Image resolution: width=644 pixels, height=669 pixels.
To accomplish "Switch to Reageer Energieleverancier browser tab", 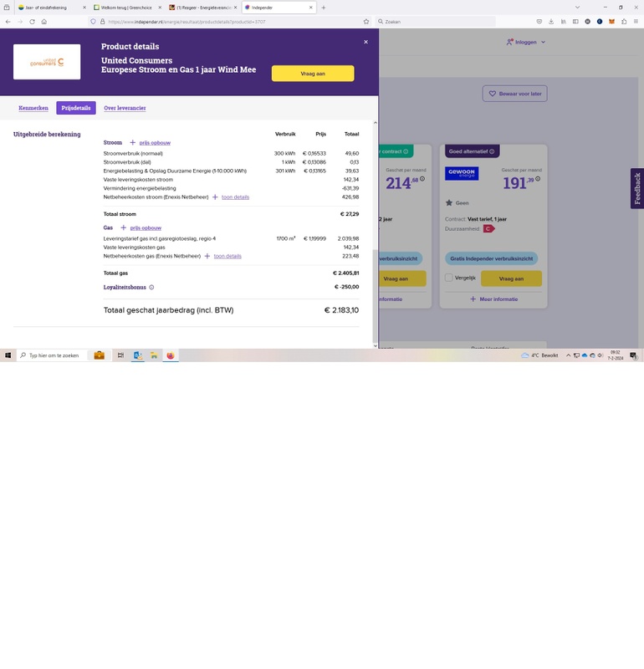I will [x=202, y=8].
